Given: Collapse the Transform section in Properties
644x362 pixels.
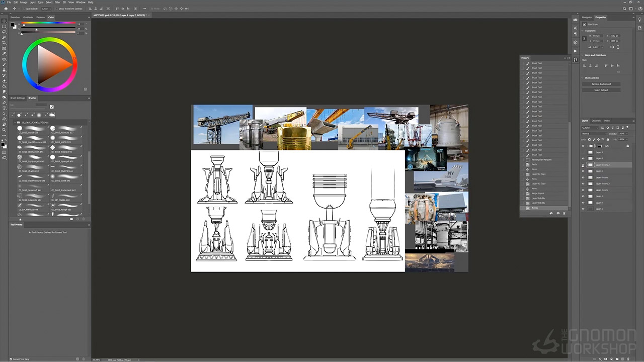Looking at the screenshot, I should pyautogui.click(x=582, y=31).
